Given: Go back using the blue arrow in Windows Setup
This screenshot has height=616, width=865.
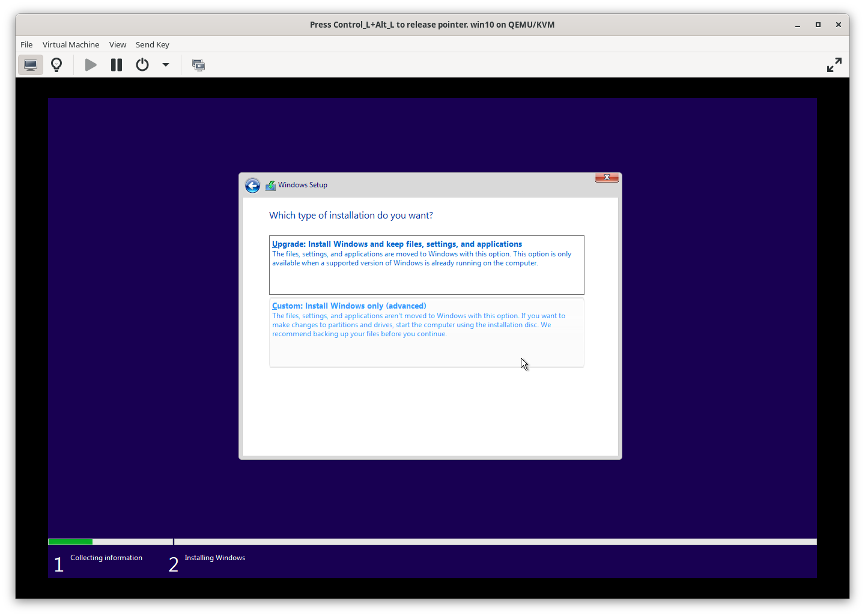Looking at the screenshot, I should pos(252,186).
